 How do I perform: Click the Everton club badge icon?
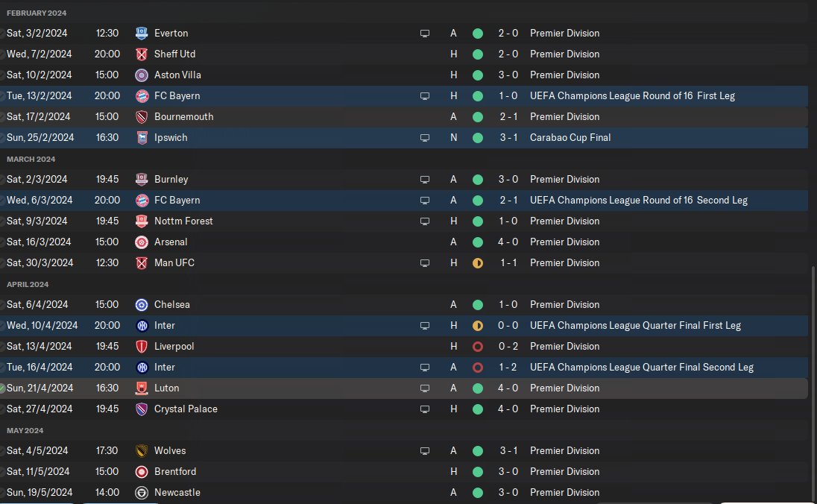tap(142, 34)
